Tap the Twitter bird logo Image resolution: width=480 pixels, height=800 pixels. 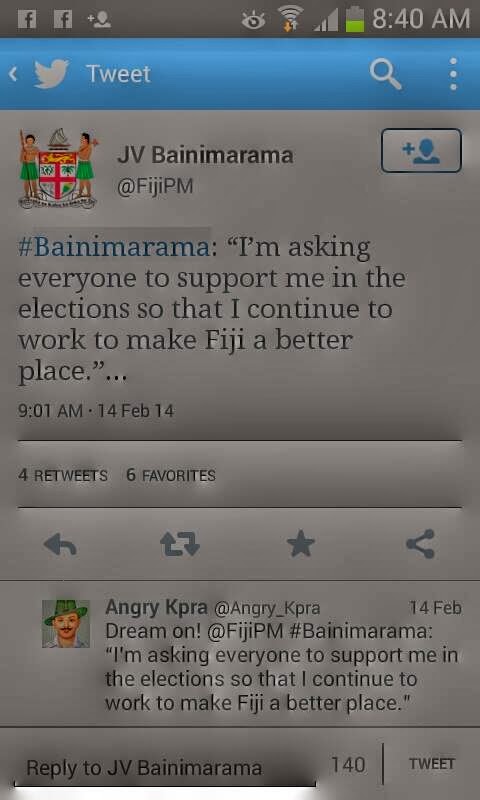click(52, 74)
